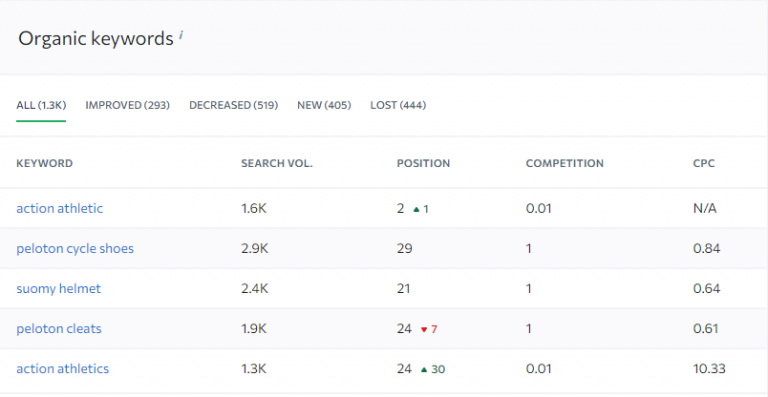
Task: Follow the suomy helmet keyword link
Action: point(58,289)
